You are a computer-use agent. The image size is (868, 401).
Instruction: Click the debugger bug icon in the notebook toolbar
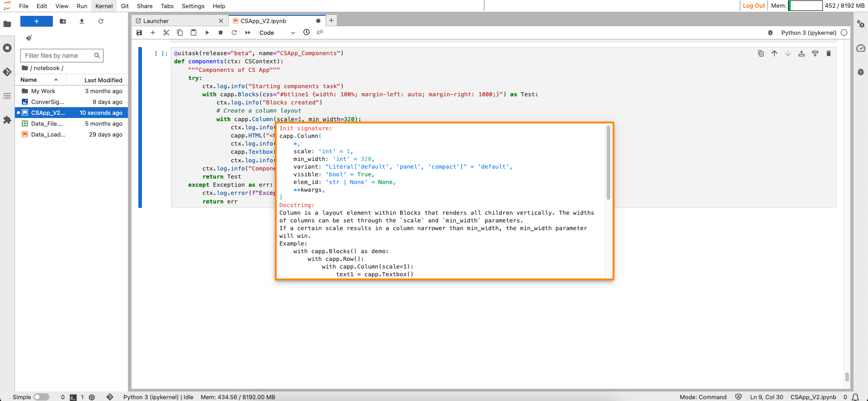pos(770,33)
